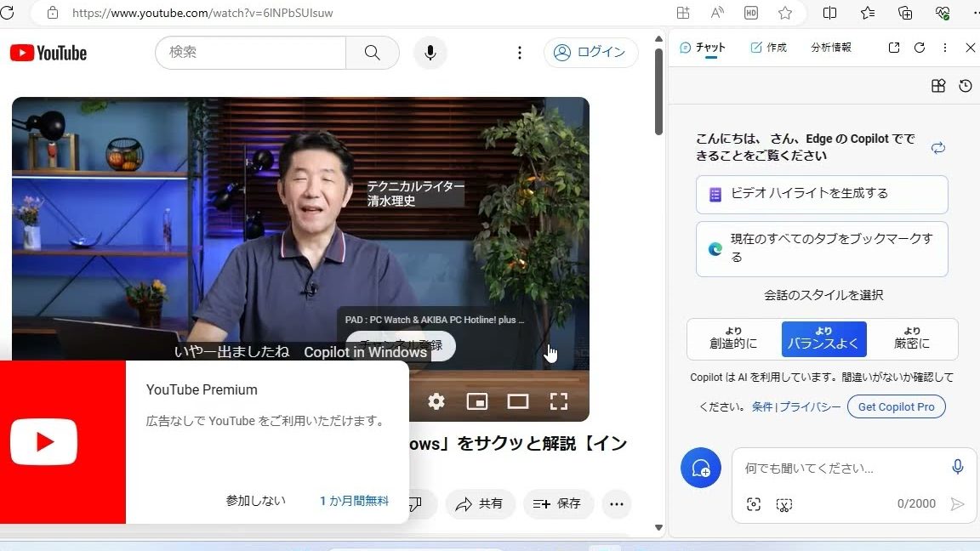Open the Browser essentials heart icon
The height and width of the screenshot is (551, 980).
[x=943, y=13]
